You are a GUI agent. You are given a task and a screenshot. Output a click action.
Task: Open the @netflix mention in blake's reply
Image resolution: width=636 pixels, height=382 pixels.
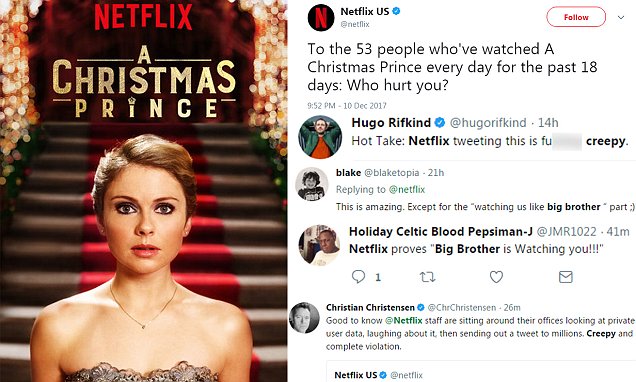[407, 189]
